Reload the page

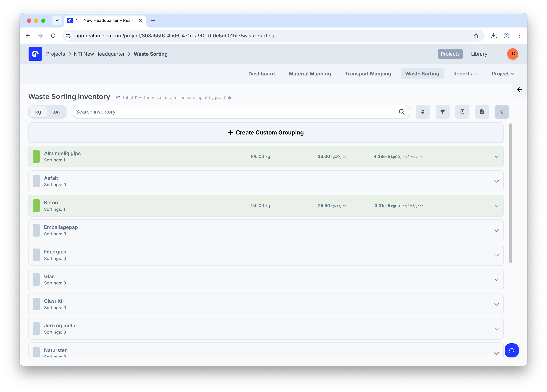point(53,36)
